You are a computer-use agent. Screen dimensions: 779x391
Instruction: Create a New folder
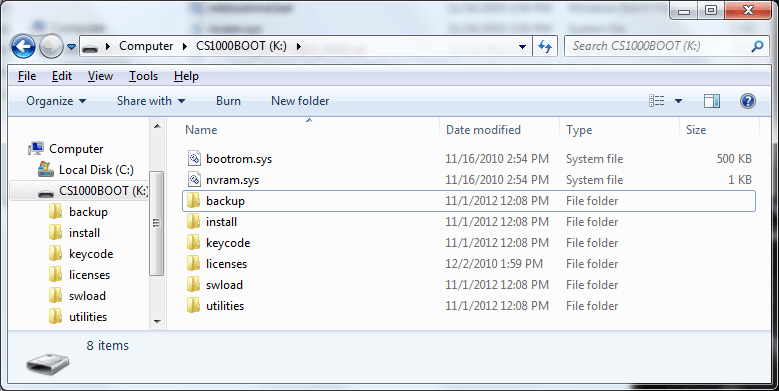(x=300, y=101)
